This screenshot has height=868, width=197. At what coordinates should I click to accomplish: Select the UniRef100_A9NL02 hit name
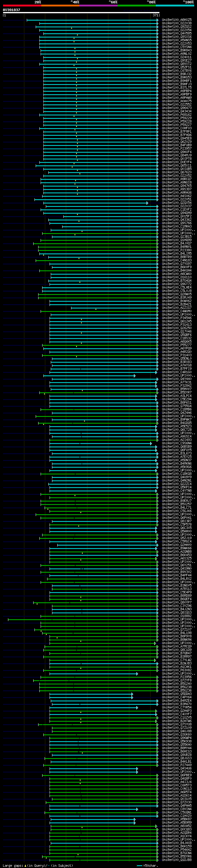click(x=177, y=54)
